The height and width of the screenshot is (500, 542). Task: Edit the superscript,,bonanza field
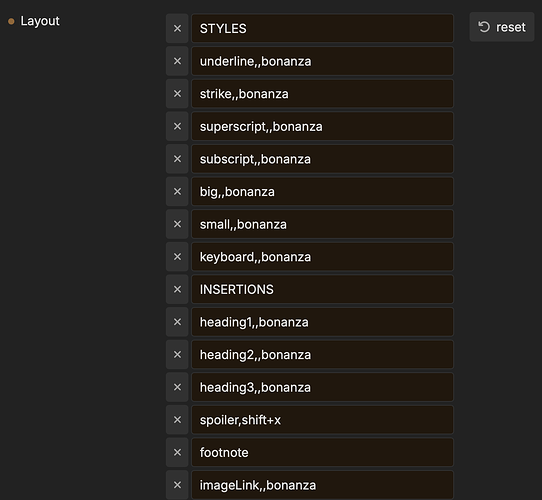323,126
